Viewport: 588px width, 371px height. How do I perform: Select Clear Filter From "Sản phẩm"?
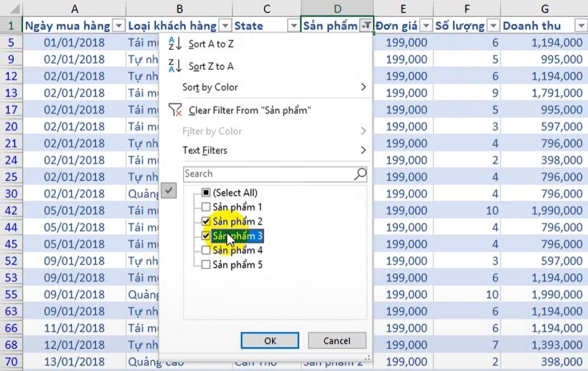pyautogui.click(x=249, y=110)
